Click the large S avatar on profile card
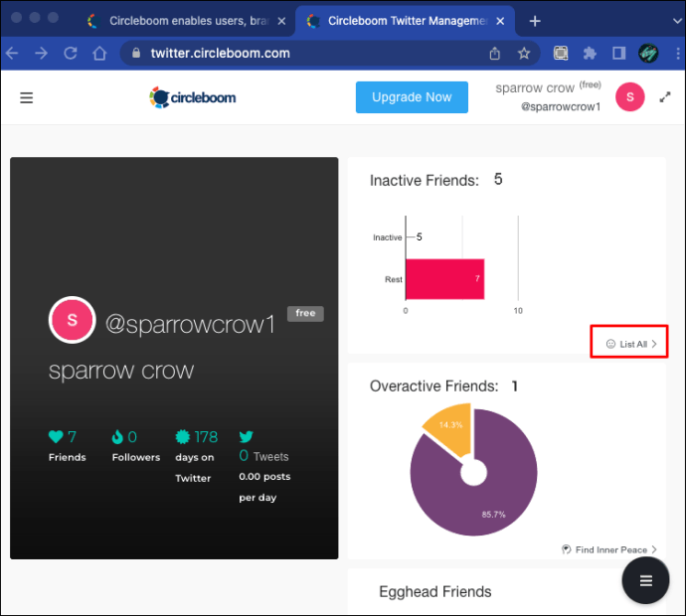The height and width of the screenshot is (616, 686). pos(73,320)
